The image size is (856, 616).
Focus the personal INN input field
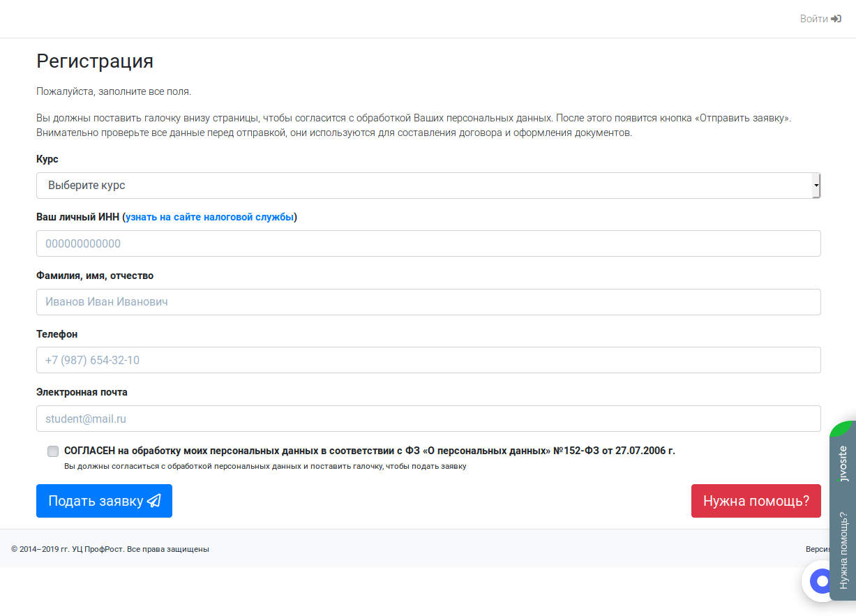click(428, 243)
